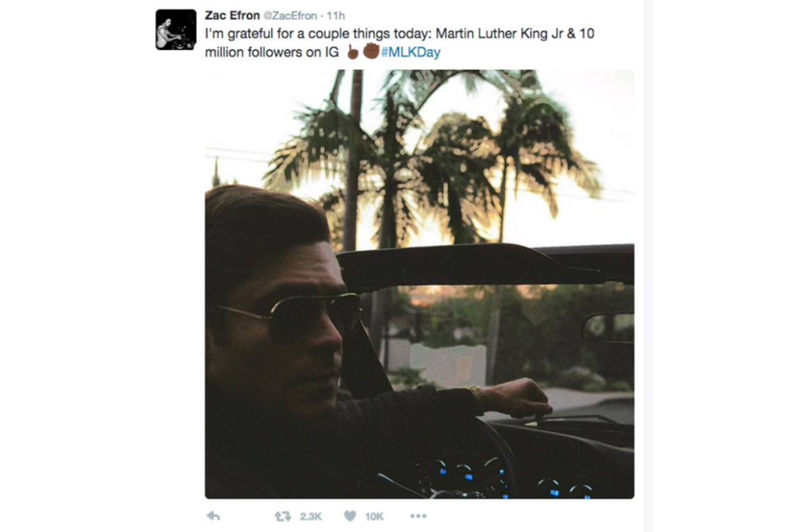This screenshot has width=801, height=532.
Task: Retweet using the retweet arrows icon
Action: (x=283, y=516)
